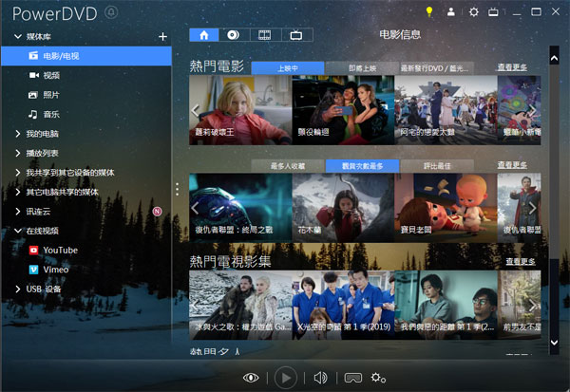Click the volume speaker icon
Screen dimensions: 570x392
(321, 378)
